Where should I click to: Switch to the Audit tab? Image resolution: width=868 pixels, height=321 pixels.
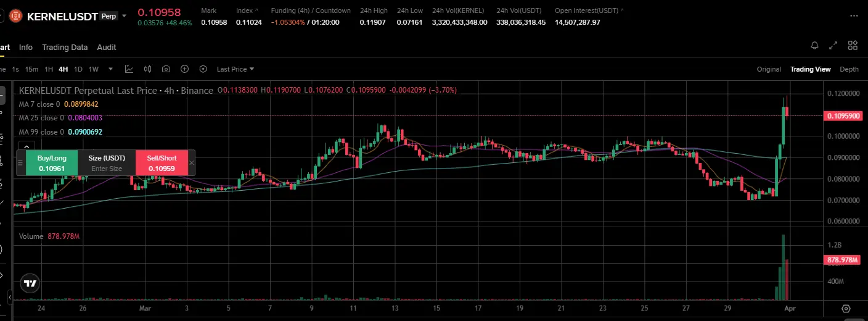[x=107, y=47]
